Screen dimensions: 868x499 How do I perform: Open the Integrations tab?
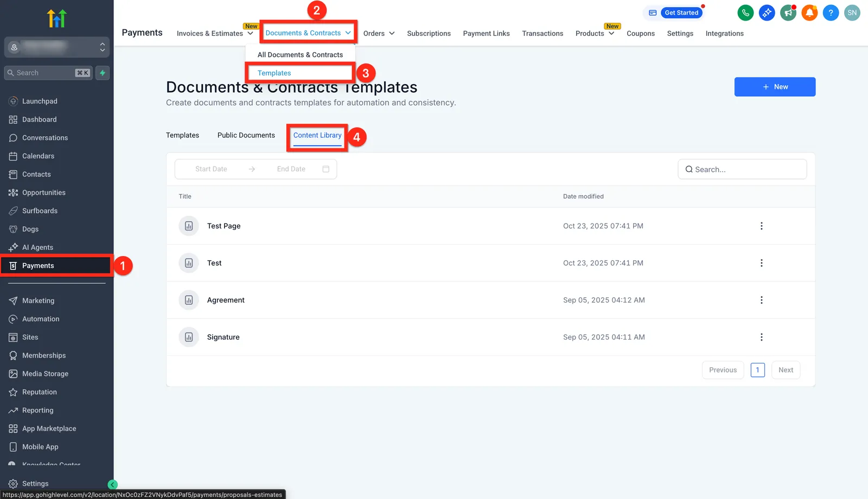(724, 33)
